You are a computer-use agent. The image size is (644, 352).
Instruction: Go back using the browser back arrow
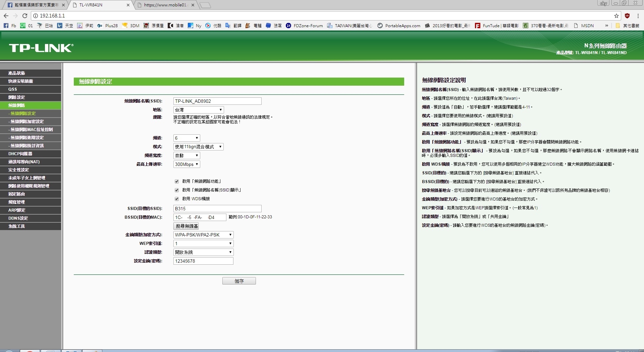coord(6,16)
